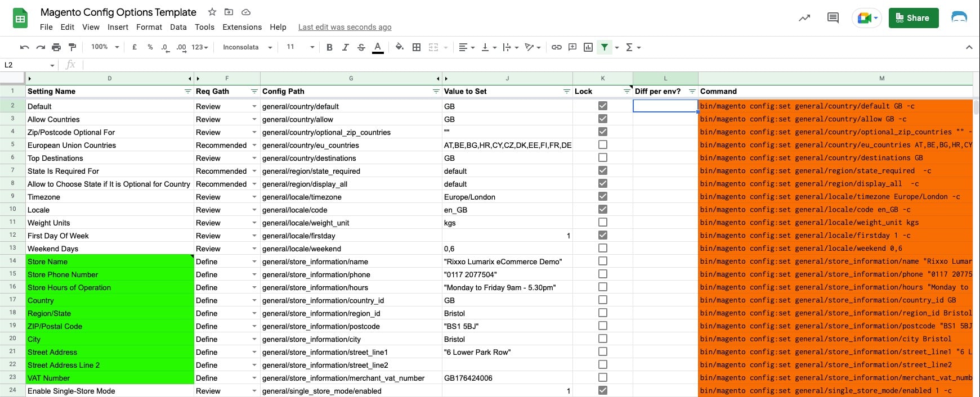
Task: Open the Extensions menu
Action: (x=242, y=27)
